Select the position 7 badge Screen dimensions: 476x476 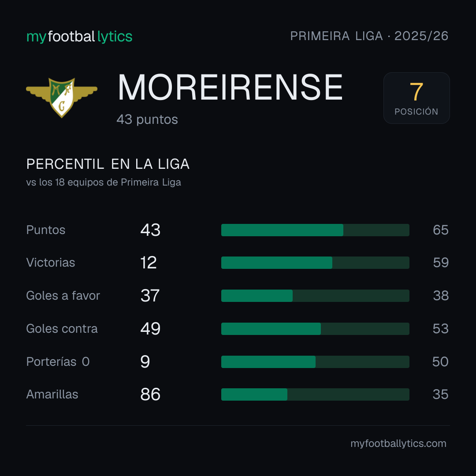pos(416,98)
